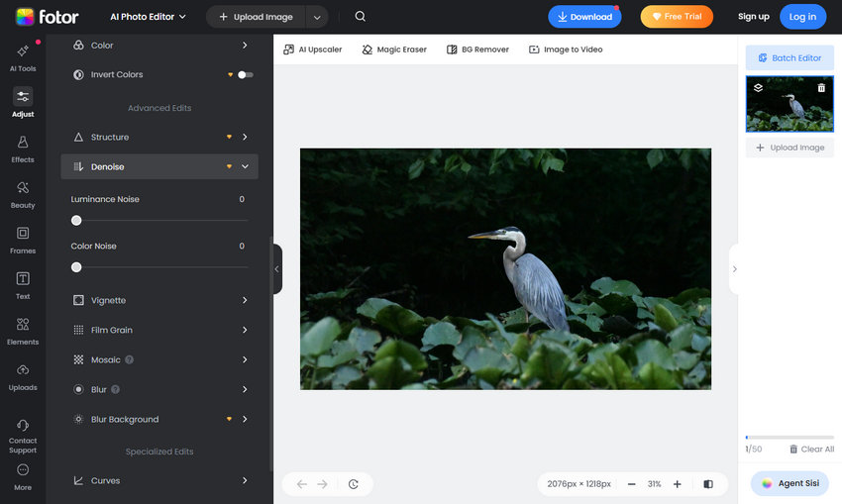Open the Mosaic help question icon
The image size is (842, 504).
[130, 359]
